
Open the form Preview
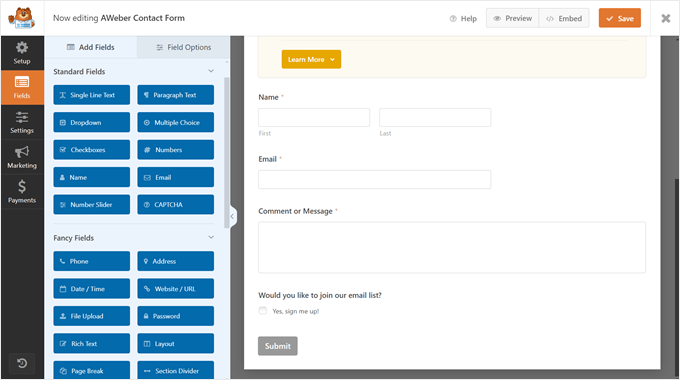coord(513,18)
